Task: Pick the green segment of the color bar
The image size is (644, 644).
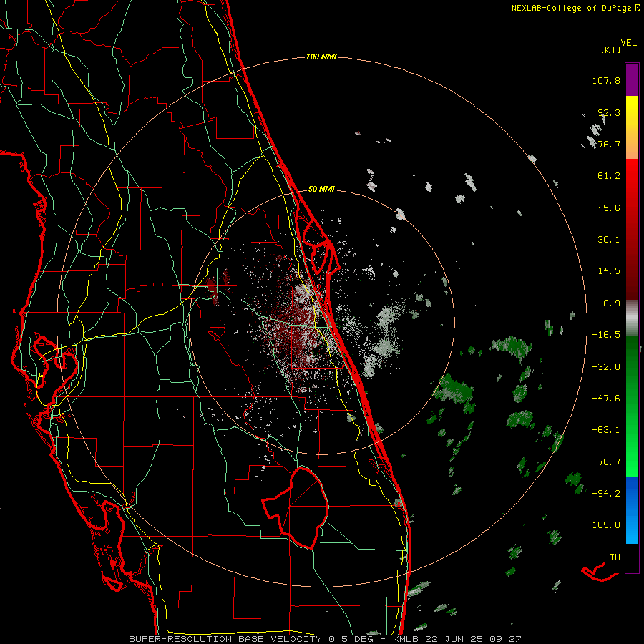Action: pos(632,406)
